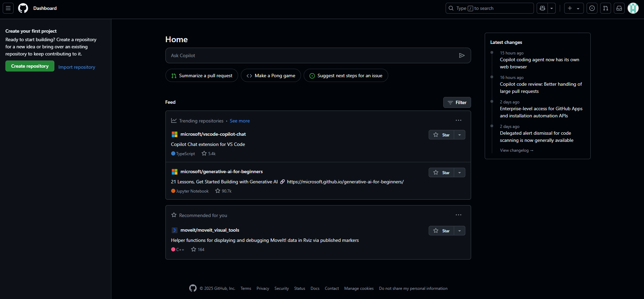Screen dimensions: 644x299
Task: Read Copilot coding agent web browser changelog
Action: pos(539,63)
